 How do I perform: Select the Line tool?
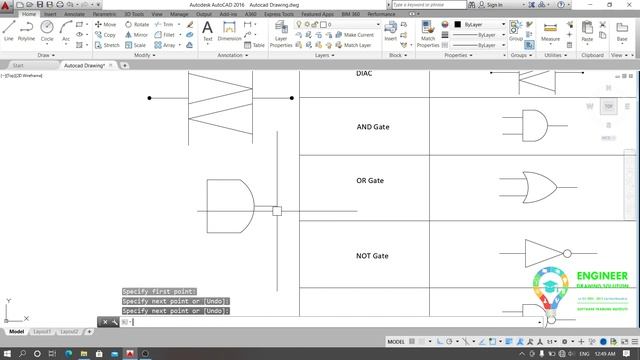pos(9,31)
